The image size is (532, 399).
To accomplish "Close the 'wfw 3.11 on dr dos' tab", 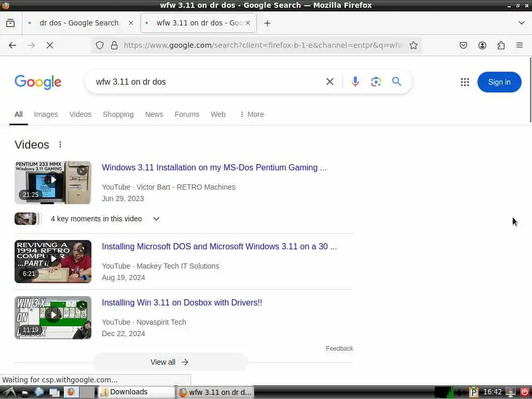I will tap(248, 23).
